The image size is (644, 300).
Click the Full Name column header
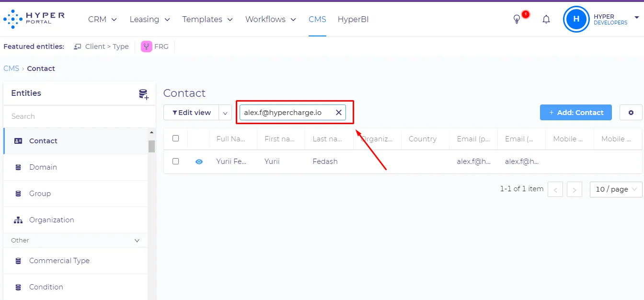(x=231, y=139)
